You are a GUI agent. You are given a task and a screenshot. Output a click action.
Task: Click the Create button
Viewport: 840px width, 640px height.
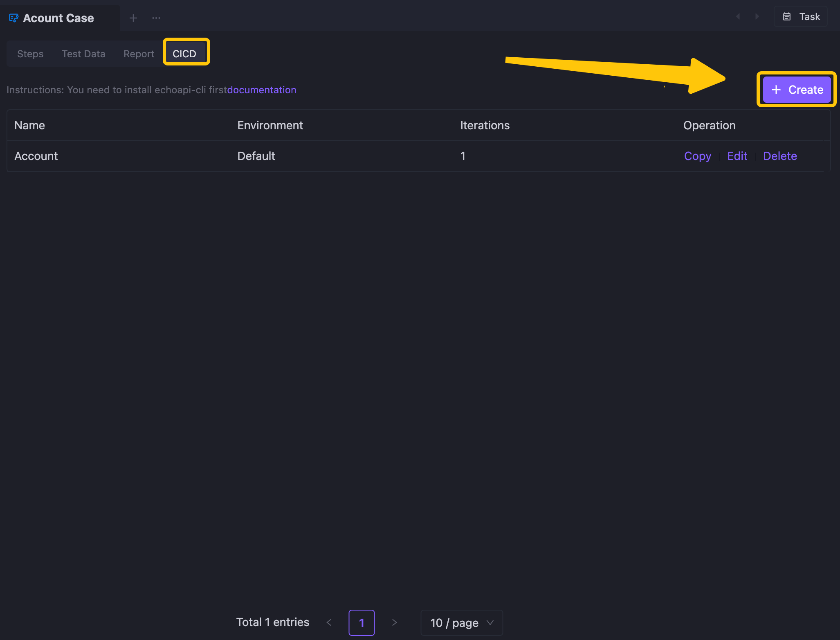[796, 89]
